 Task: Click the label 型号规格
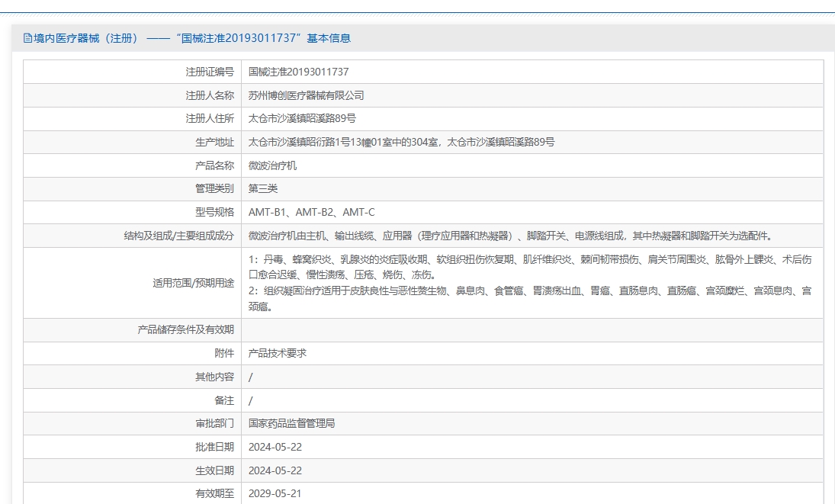pyautogui.click(x=214, y=212)
